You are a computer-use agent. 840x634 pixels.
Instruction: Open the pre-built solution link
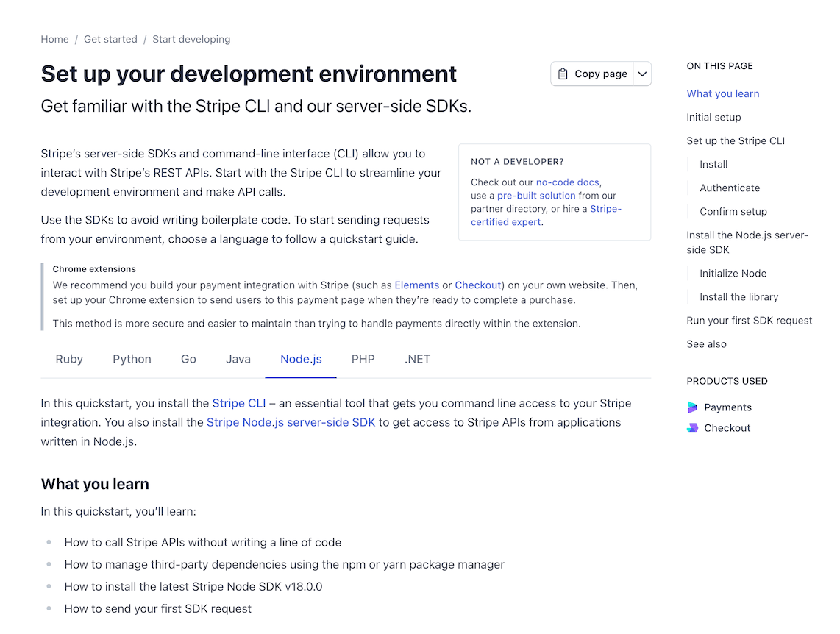pos(536,196)
